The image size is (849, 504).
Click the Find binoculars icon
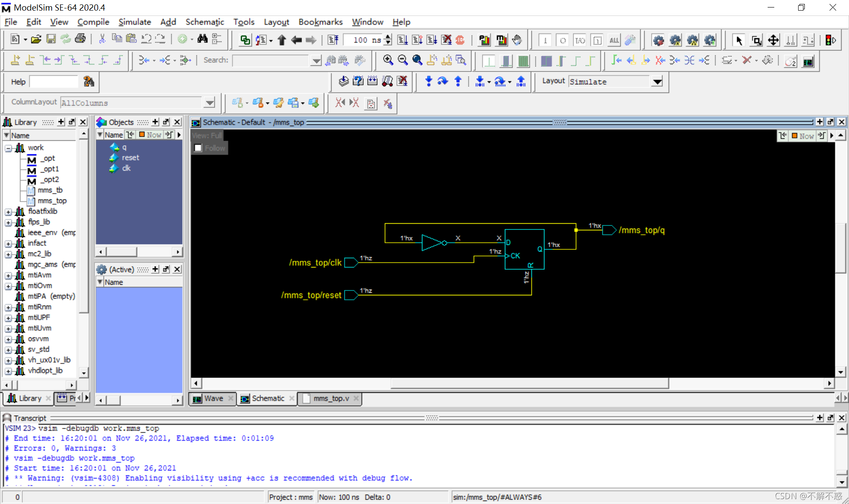[x=202, y=39]
